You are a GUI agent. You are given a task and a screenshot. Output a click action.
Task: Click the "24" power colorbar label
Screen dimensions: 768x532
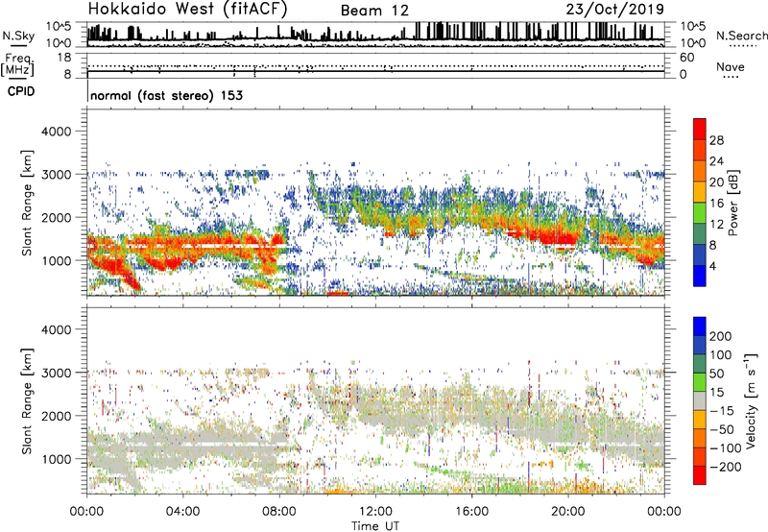pos(716,161)
